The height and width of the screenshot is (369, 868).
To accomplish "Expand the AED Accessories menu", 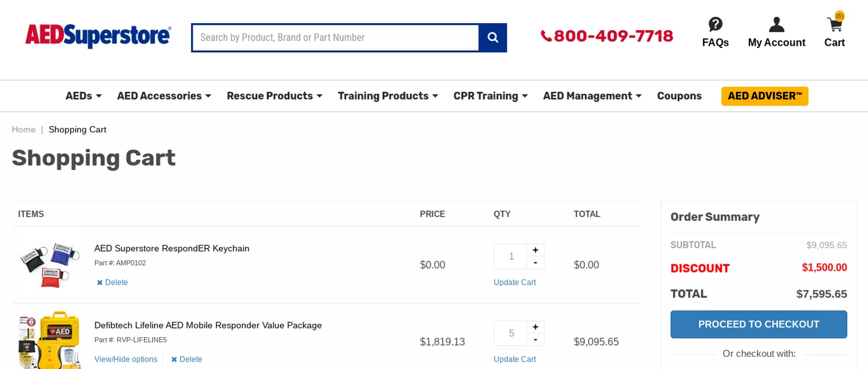I will [164, 96].
